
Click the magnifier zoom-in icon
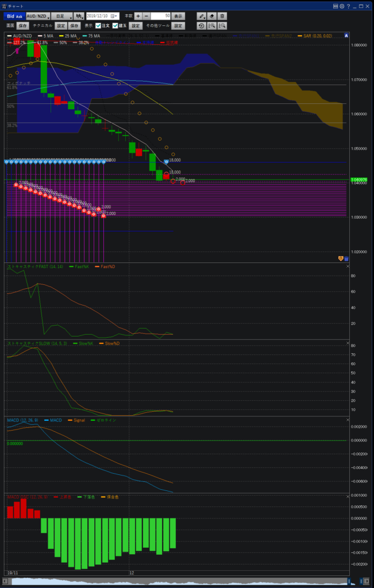[212, 26]
